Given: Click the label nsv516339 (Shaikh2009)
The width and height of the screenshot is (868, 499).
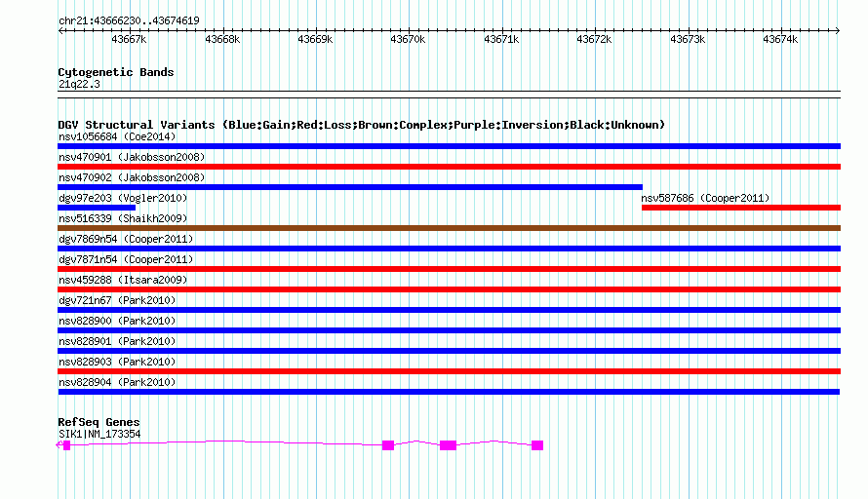Looking at the screenshot, I should [x=123, y=218].
